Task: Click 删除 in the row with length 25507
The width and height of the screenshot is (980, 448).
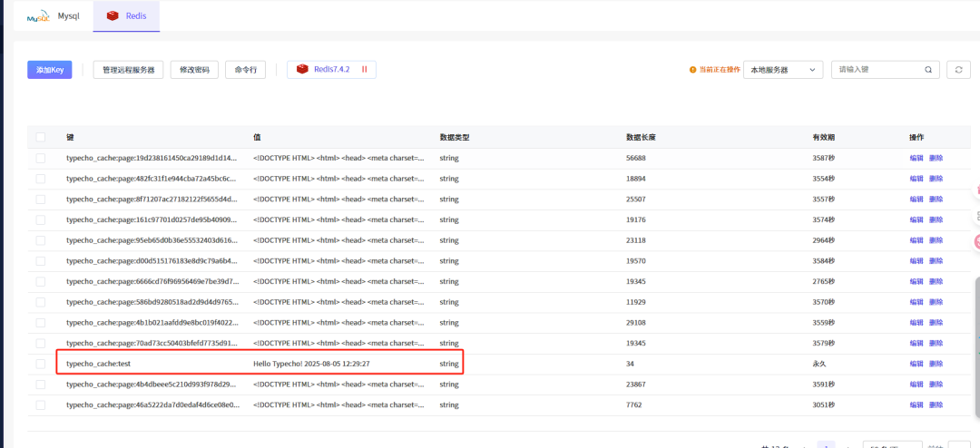Action: 936,200
